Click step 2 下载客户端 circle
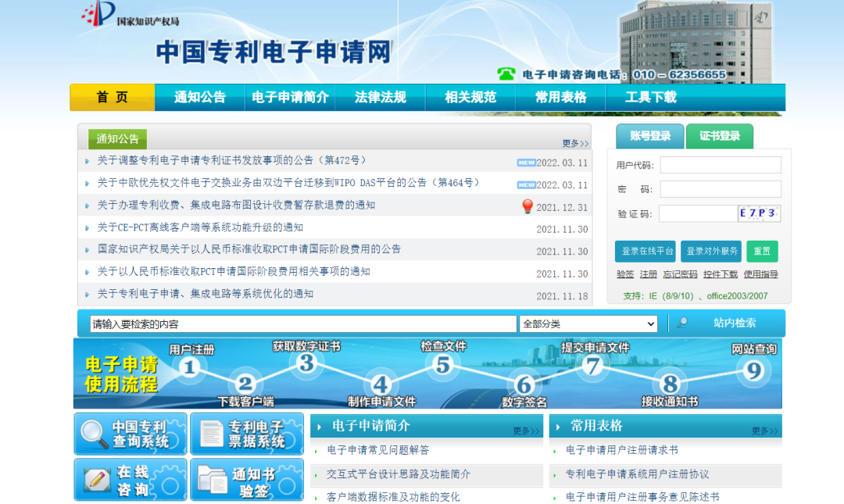Screen dimensions: 844x504 coord(245,384)
